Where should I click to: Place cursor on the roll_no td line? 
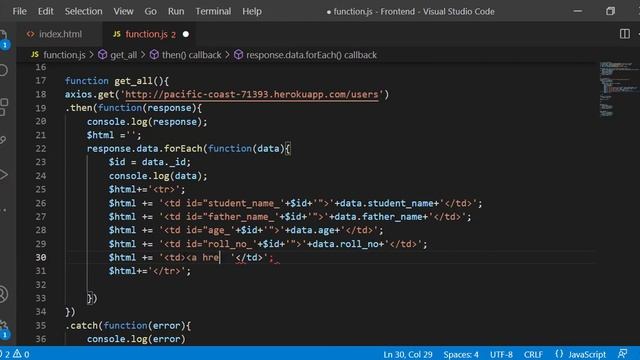coord(268,244)
